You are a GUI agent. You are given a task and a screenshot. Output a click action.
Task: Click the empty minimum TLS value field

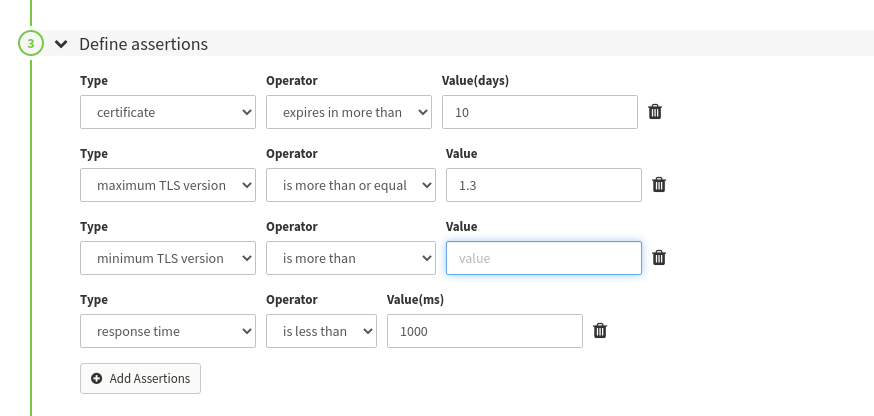tap(543, 258)
